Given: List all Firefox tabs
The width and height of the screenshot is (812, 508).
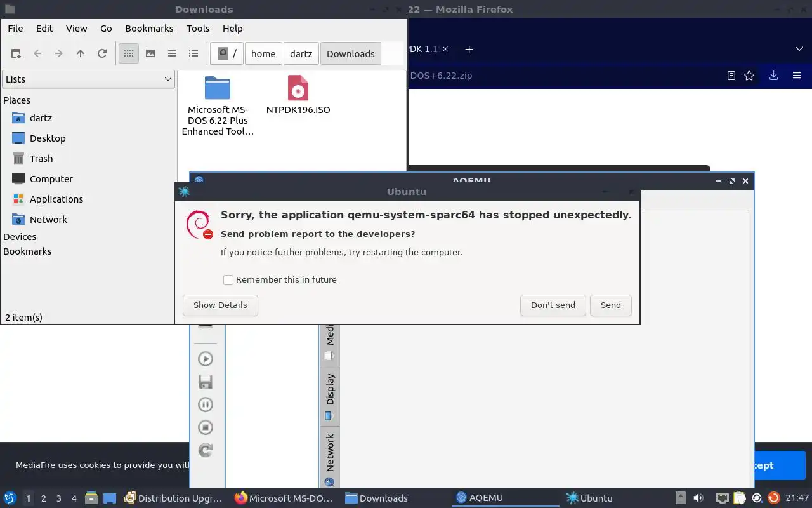Looking at the screenshot, I should coord(799,49).
